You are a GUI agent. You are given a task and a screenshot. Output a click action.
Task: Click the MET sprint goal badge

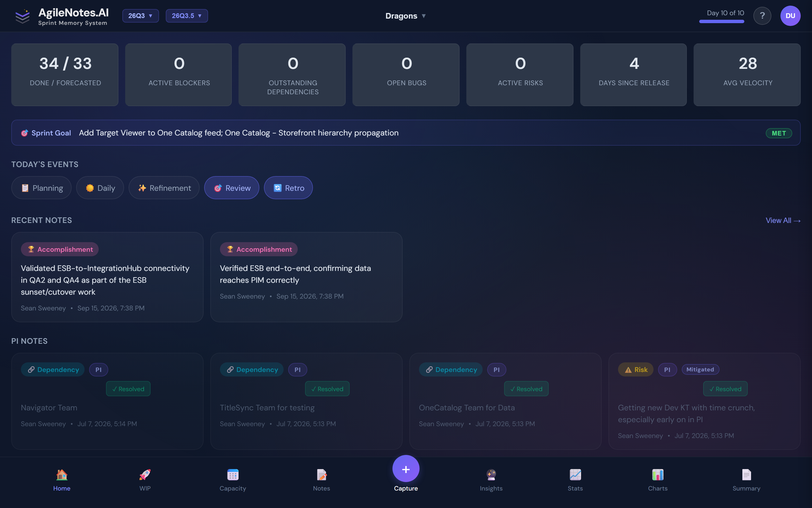(778, 133)
